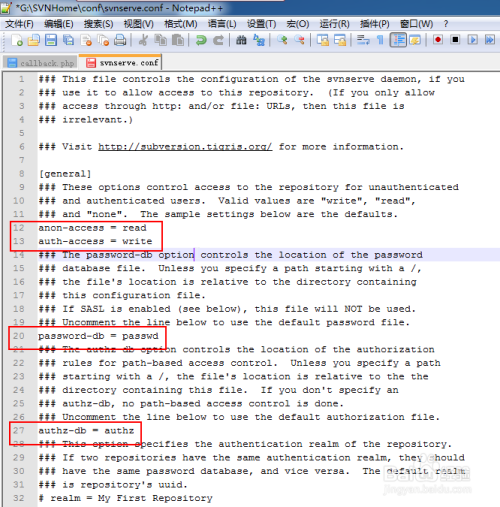Click the Print icon in toolbar
Viewport: 500px width, 507px height.
click(120, 40)
